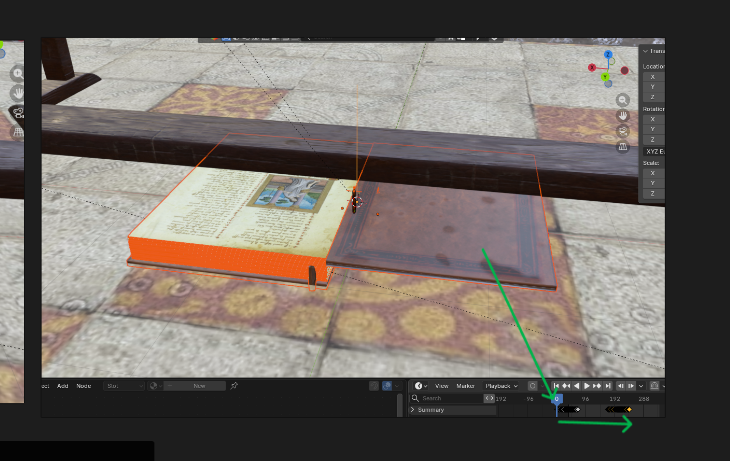Click the Scale Y field

click(x=654, y=183)
